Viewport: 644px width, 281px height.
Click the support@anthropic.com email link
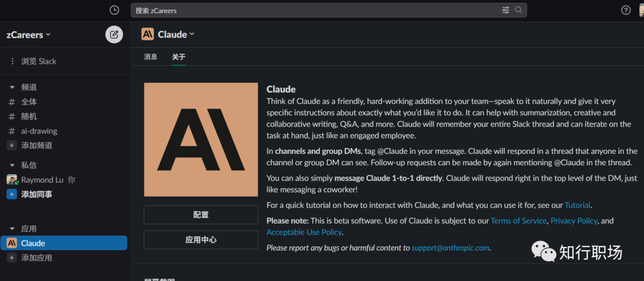451,248
